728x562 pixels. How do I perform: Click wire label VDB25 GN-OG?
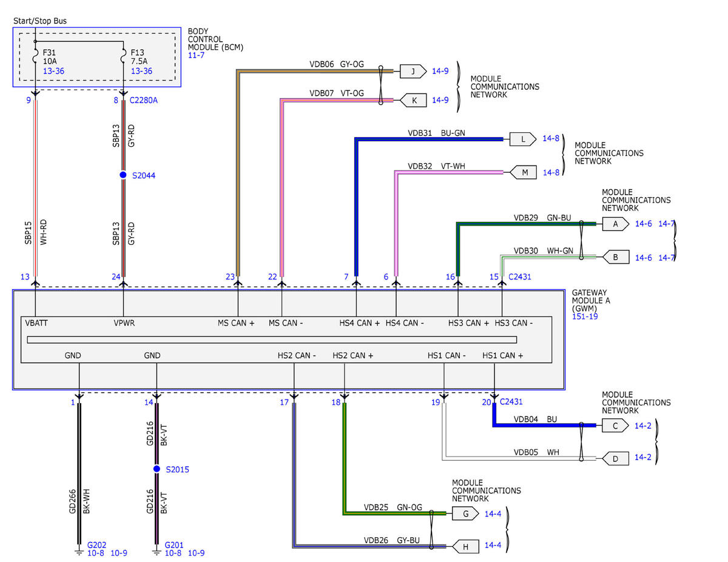click(x=393, y=506)
